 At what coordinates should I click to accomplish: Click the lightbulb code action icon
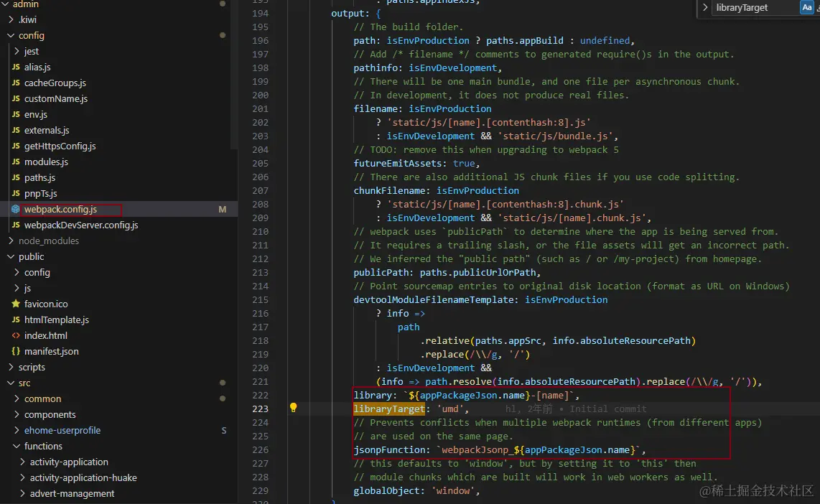[x=293, y=408]
